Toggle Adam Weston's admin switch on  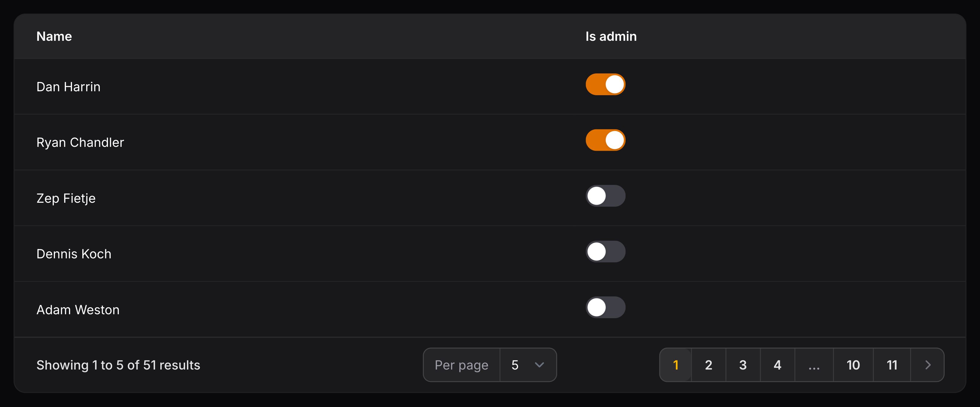606,307
